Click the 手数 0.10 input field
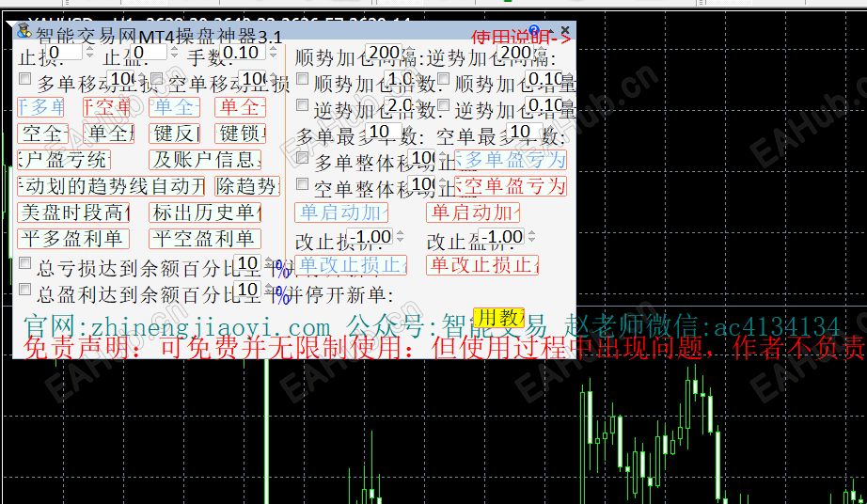The image size is (867, 504). (x=244, y=52)
